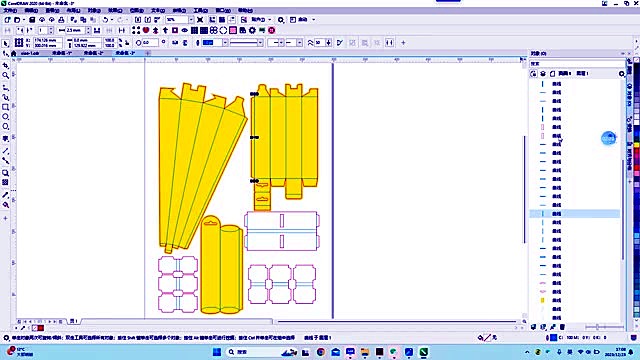The height and width of the screenshot is (360, 640).
Task: Click the Windows Start button
Action: point(217,352)
